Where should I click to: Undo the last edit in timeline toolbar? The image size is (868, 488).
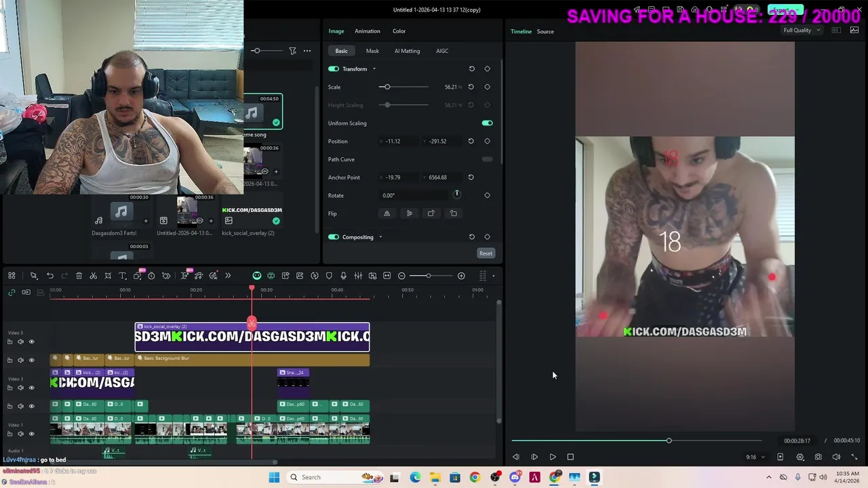point(50,276)
